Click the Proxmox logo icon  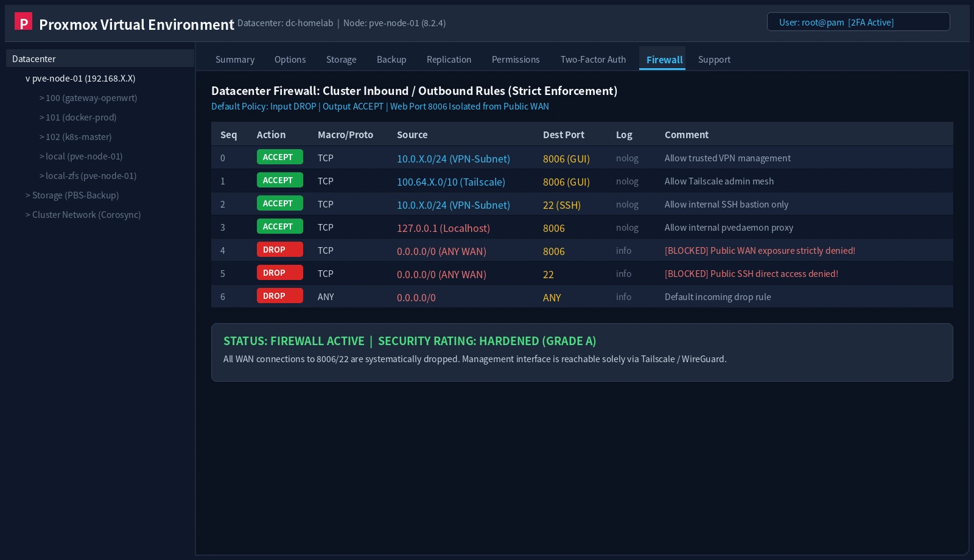click(23, 21)
